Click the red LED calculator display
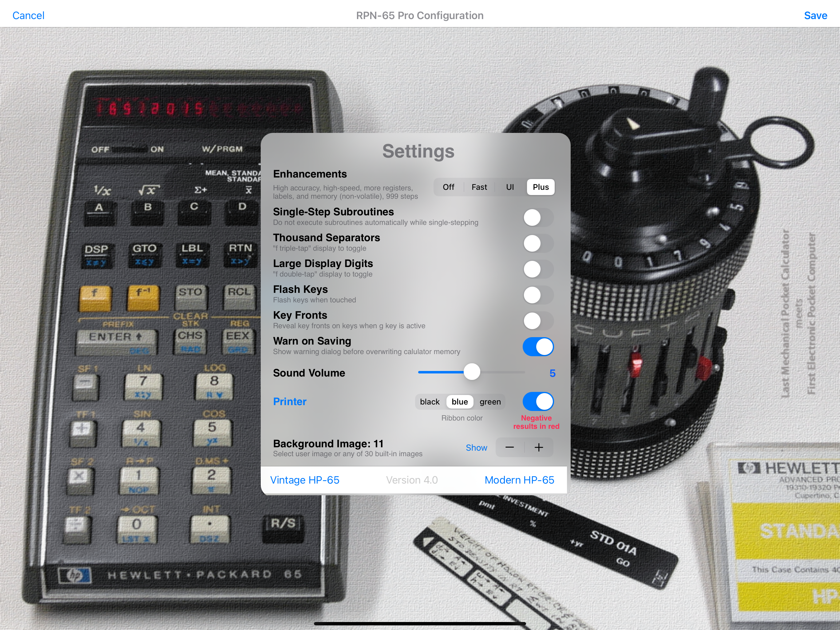Screen dimensions: 840x630 click(198, 108)
